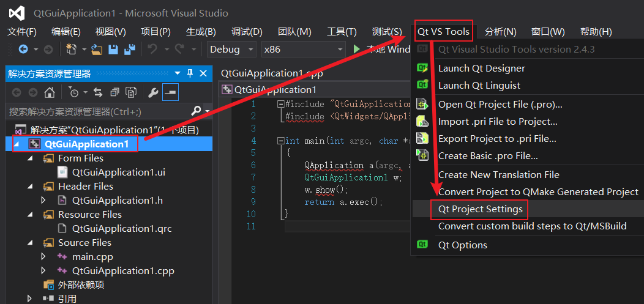
Task: Click the Visual Studio logo icon
Action: point(18,13)
